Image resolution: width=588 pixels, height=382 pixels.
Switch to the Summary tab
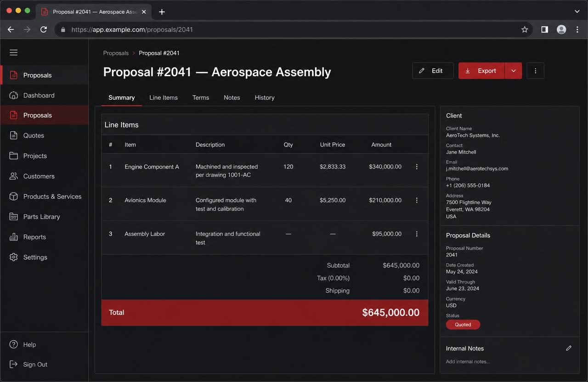pyautogui.click(x=122, y=97)
